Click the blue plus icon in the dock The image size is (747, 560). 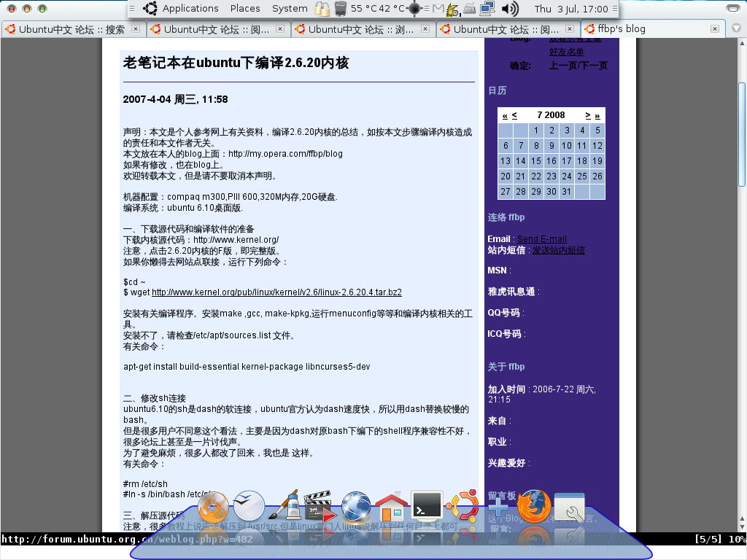click(498, 507)
